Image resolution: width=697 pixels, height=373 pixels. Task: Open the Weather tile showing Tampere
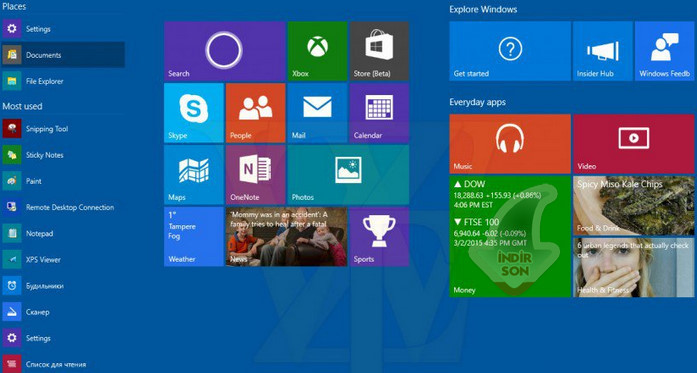click(194, 237)
